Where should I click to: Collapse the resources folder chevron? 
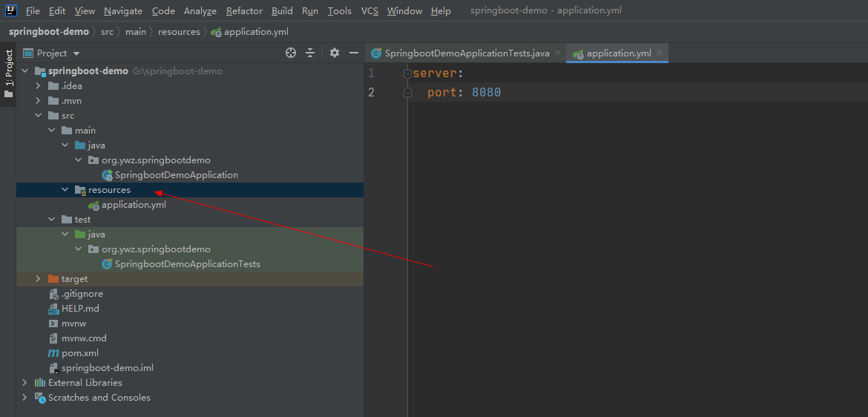(65, 189)
